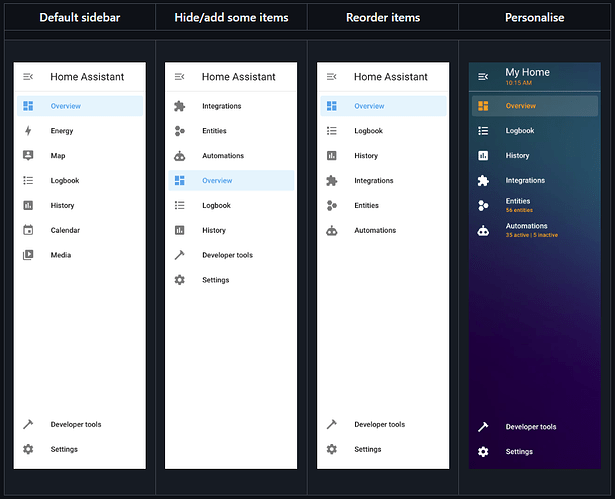Click the '56 entities' subtitle text
The image size is (615, 499).
point(519,210)
